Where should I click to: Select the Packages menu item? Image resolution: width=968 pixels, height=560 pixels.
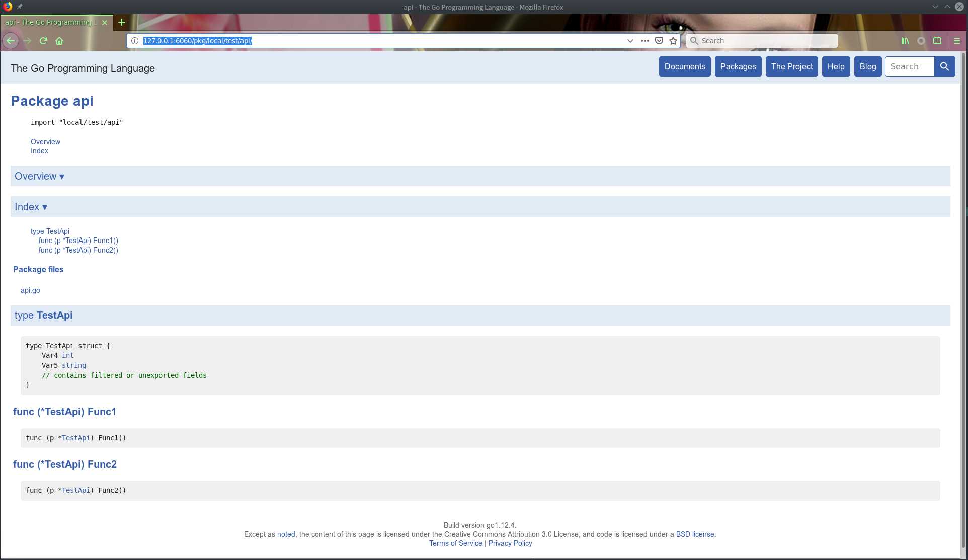point(738,66)
